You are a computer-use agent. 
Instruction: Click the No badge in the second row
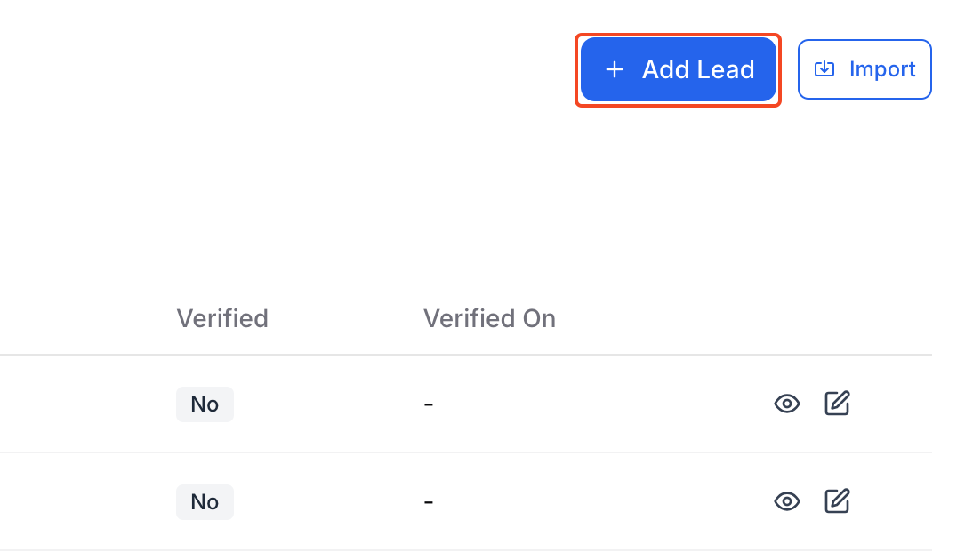[205, 501]
